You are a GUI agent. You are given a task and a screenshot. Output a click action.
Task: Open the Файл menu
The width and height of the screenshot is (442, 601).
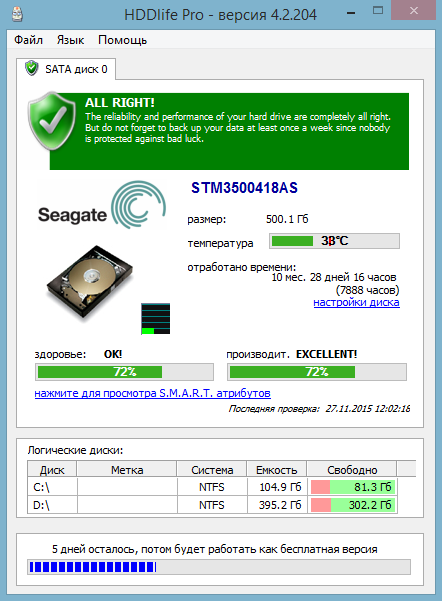28,40
